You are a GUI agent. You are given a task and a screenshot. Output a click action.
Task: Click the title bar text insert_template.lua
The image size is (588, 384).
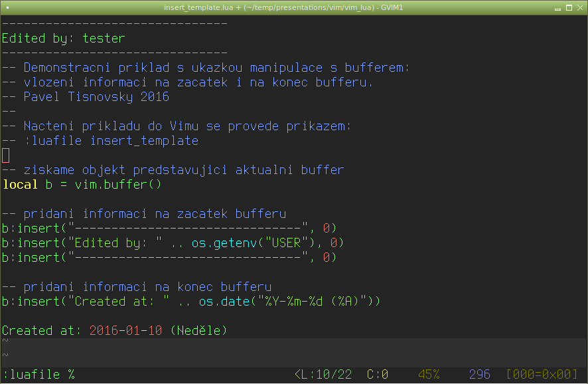pyautogui.click(x=198, y=7)
